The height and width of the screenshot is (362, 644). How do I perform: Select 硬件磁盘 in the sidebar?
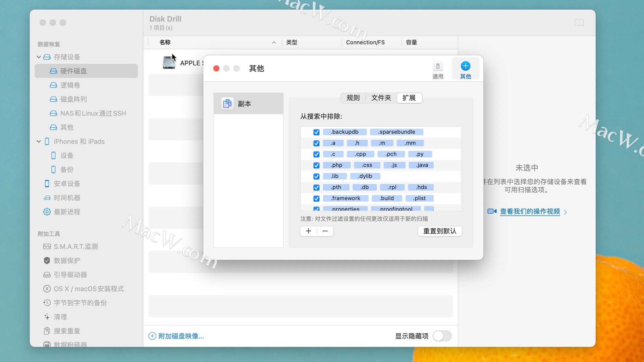tap(86, 71)
